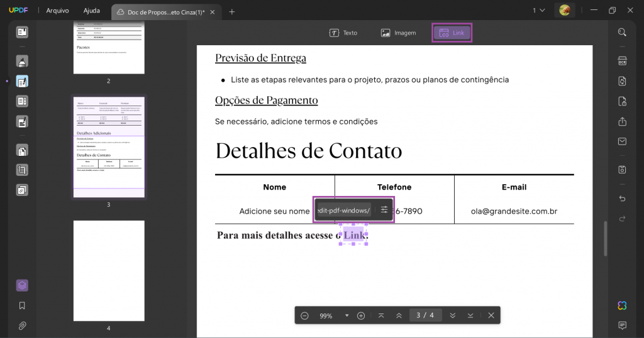Select the Link edit tool

pyautogui.click(x=452, y=33)
